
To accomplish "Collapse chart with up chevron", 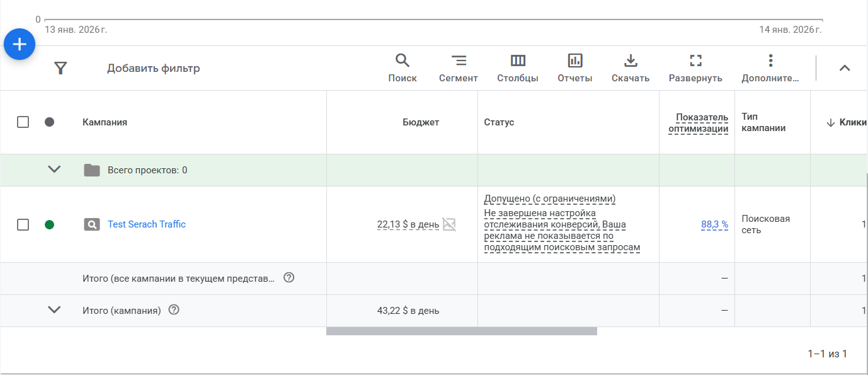I will [x=845, y=68].
